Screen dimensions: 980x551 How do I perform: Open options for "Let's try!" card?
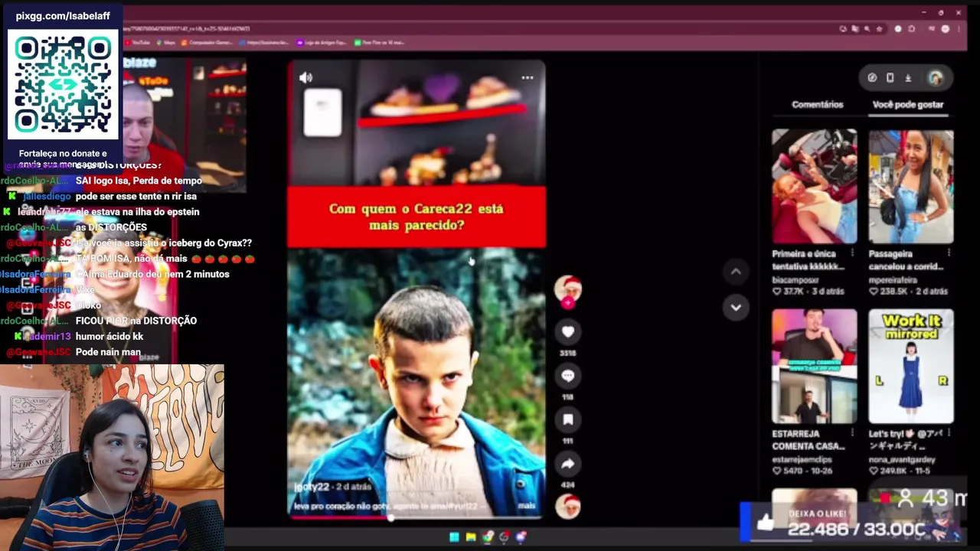click(949, 434)
